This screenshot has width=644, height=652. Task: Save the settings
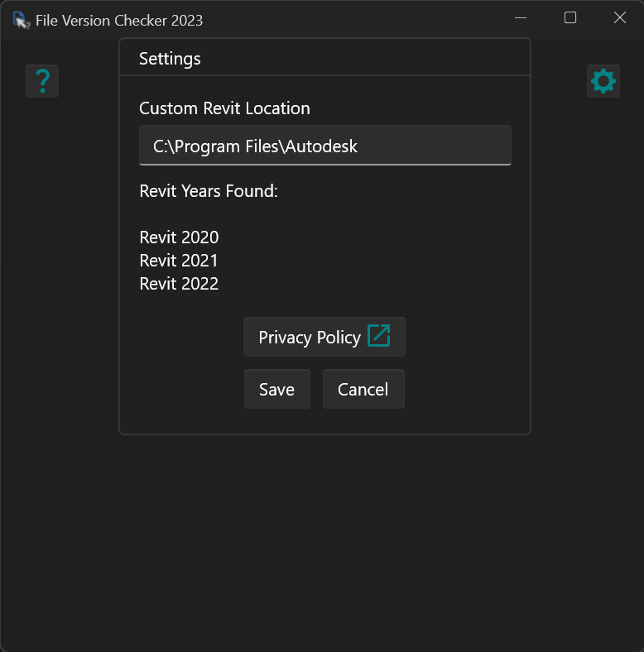(277, 389)
